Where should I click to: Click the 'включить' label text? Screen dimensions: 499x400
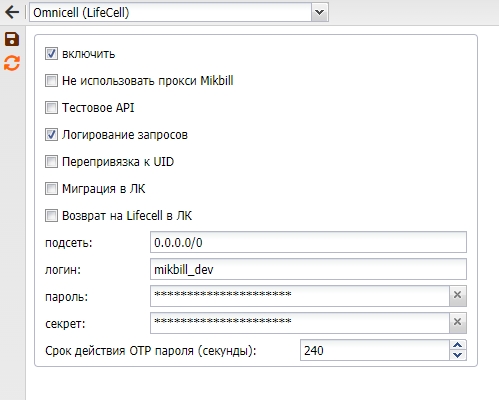(89, 54)
